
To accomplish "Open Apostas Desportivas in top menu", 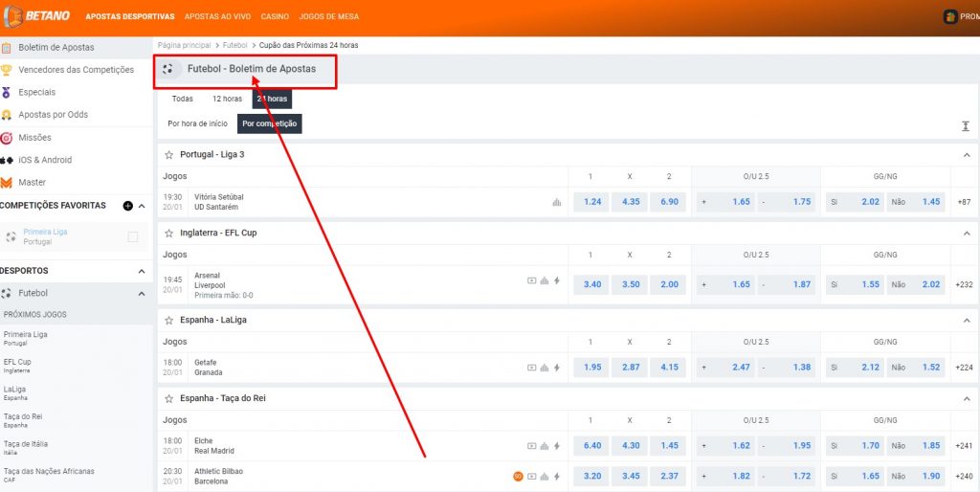I will pyautogui.click(x=130, y=17).
